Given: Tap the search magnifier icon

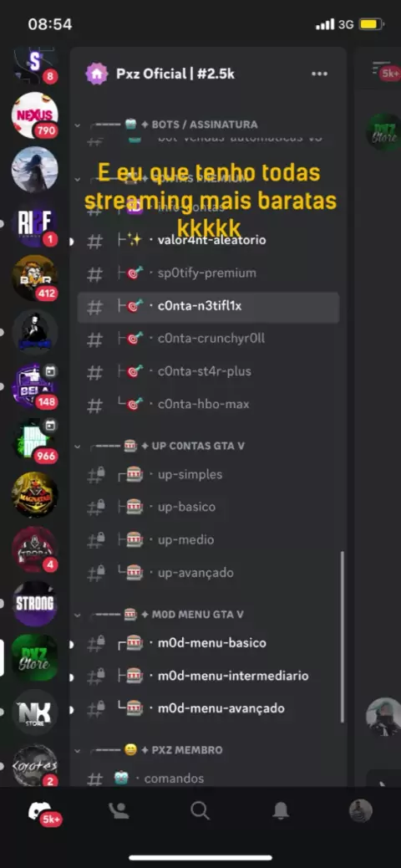Looking at the screenshot, I should tap(200, 811).
